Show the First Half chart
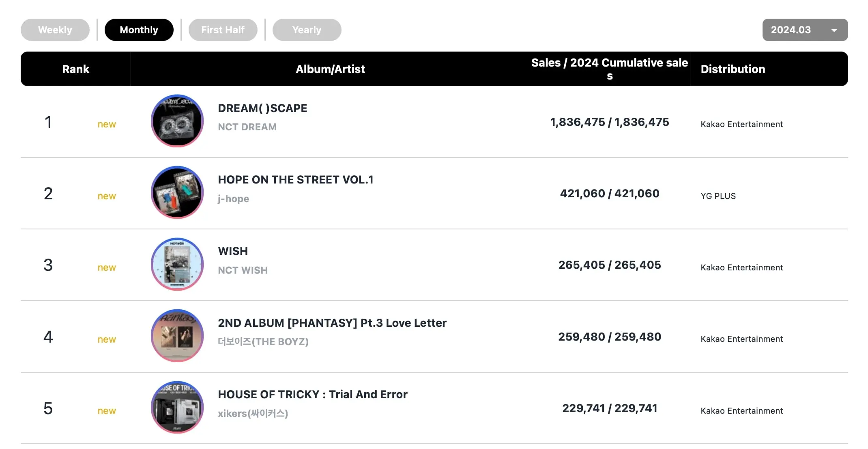 (x=223, y=30)
